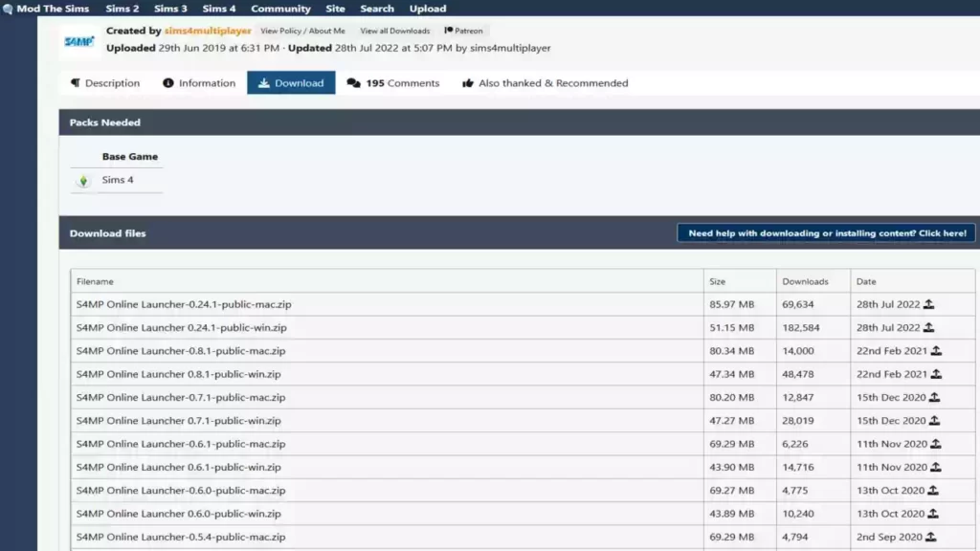Click the Sims 4 plumbob pack icon
980x551 pixels.
[x=83, y=181]
